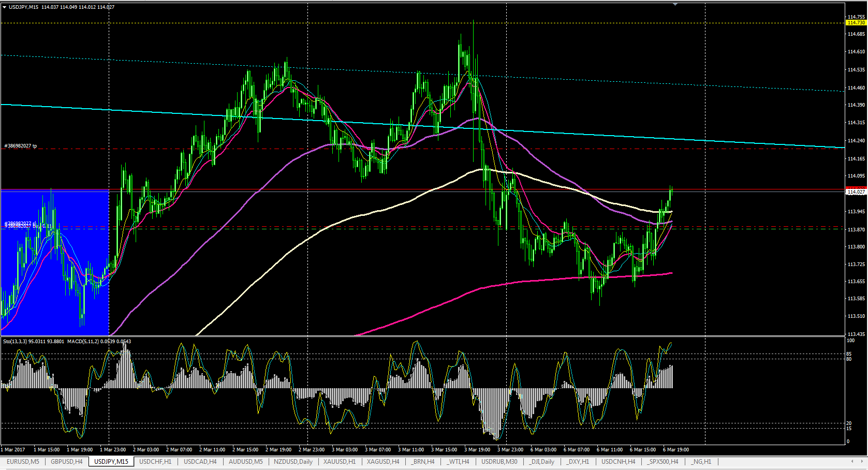The height and width of the screenshot is (470, 868).
Task: Open the USDCNH,H4 chart tab
Action: [x=618, y=462]
